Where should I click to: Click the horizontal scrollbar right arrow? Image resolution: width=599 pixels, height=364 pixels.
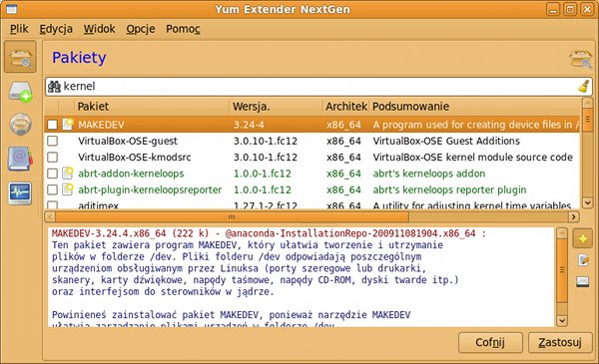(573, 217)
